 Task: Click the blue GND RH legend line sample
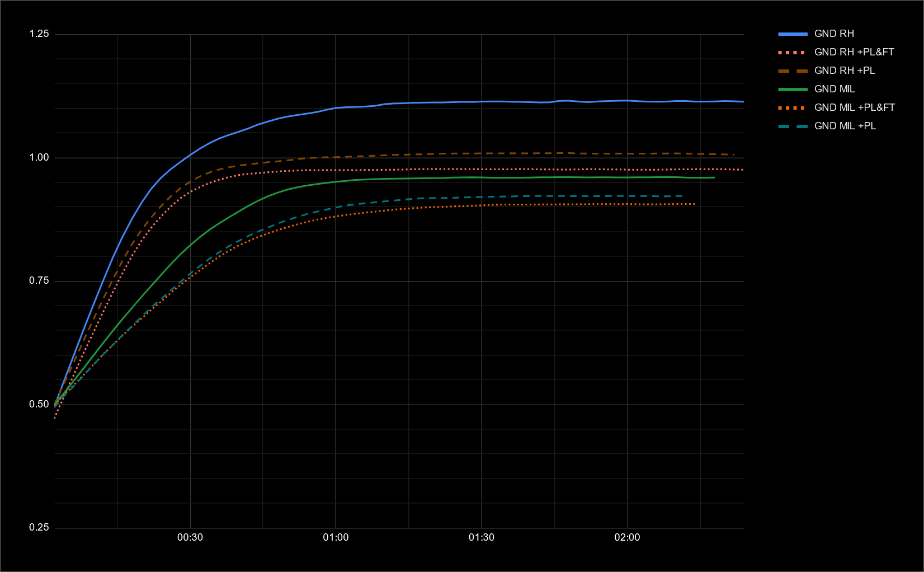[x=793, y=34]
